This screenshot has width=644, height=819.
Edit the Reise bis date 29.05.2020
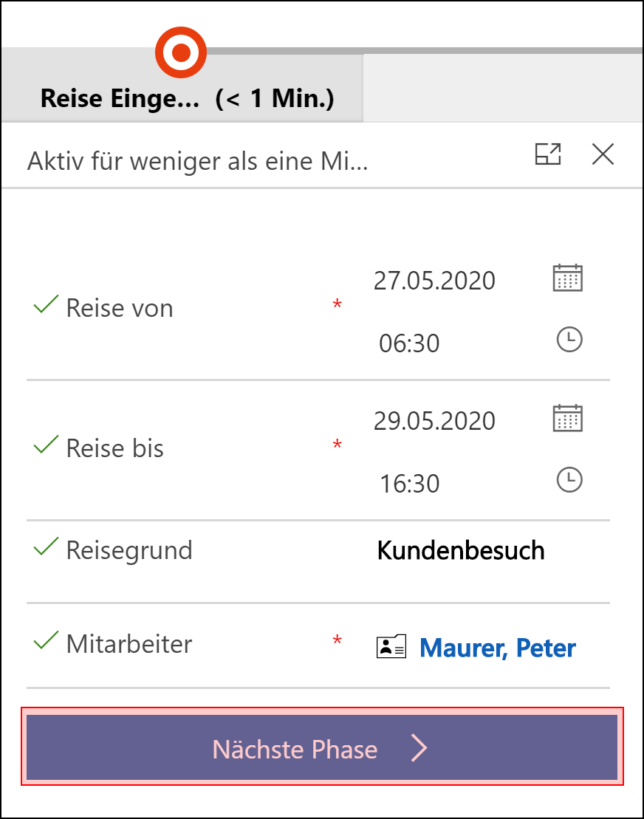point(434,421)
